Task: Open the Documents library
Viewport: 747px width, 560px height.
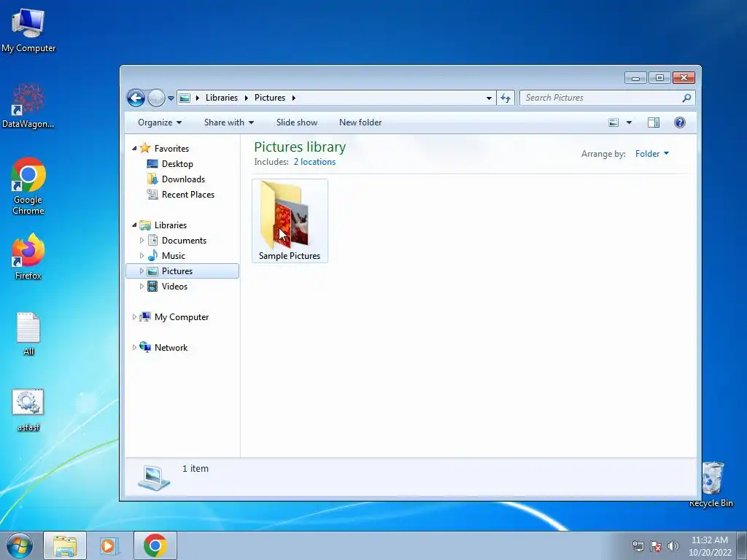Action: (184, 241)
